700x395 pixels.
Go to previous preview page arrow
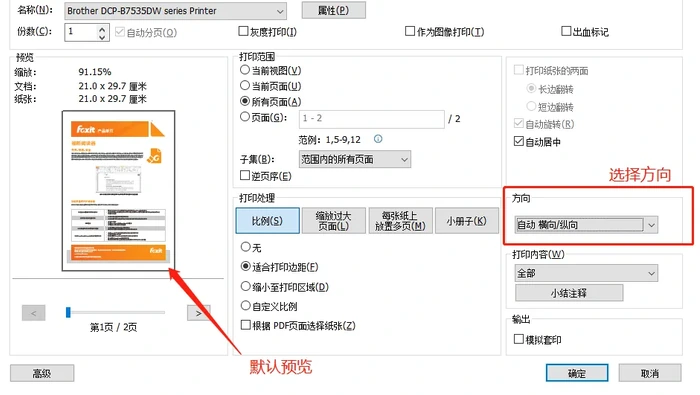(x=33, y=313)
